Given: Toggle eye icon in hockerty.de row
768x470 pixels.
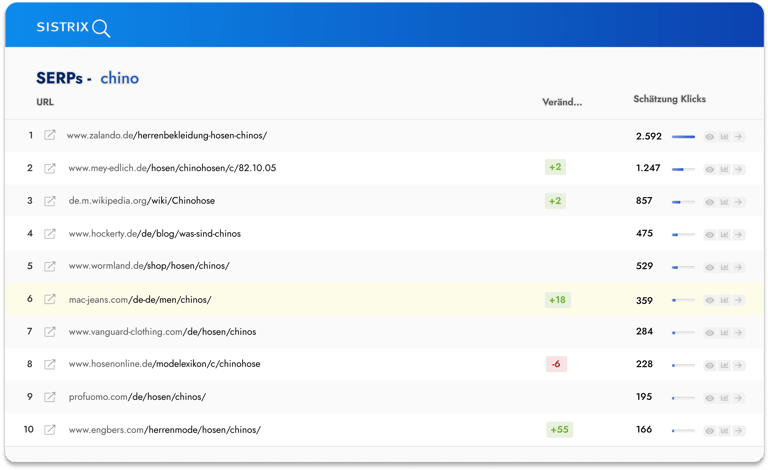Looking at the screenshot, I should tap(709, 235).
